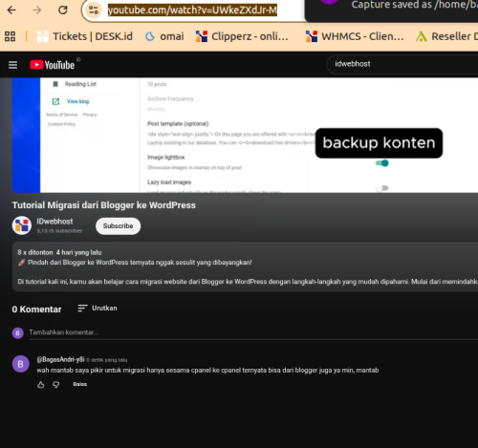Viewport: 478px width, 448px height.
Task: Open the apps grid icon in bookmarks bar
Action: (x=10, y=36)
